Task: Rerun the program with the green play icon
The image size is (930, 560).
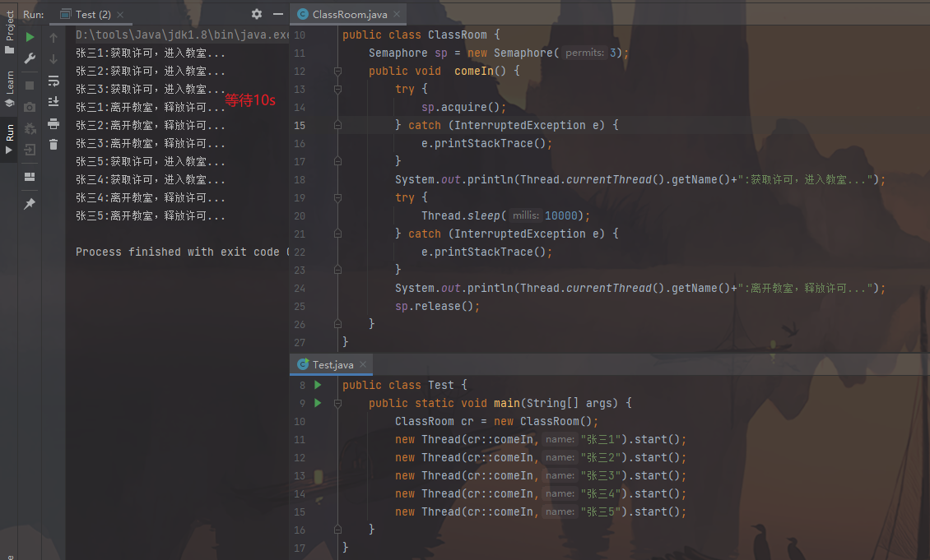Action: pyautogui.click(x=30, y=38)
